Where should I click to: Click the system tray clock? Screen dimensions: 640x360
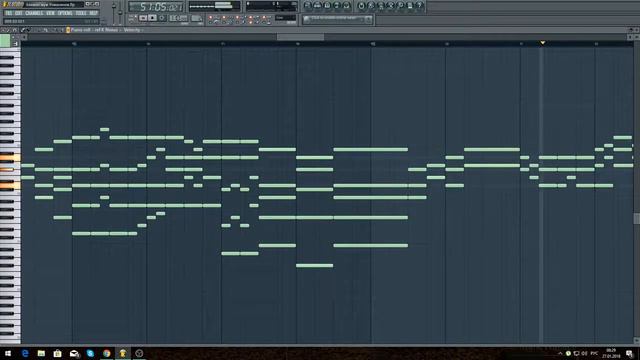coord(611,353)
